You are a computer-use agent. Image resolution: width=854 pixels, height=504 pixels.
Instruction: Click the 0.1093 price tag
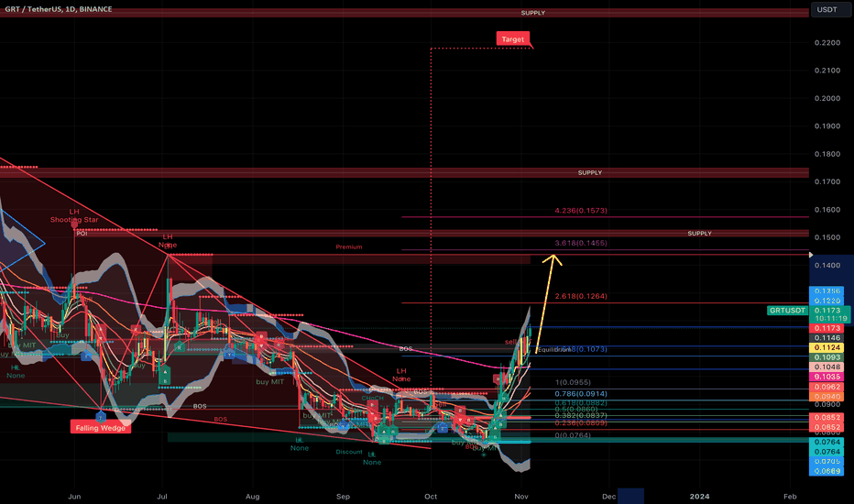pos(827,357)
